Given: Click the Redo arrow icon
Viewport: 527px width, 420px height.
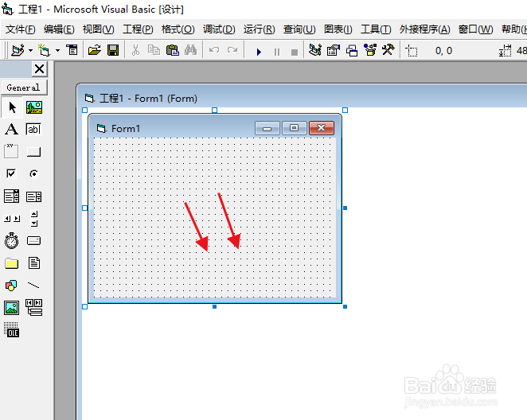Looking at the screenshot, I should pos(232,51).
